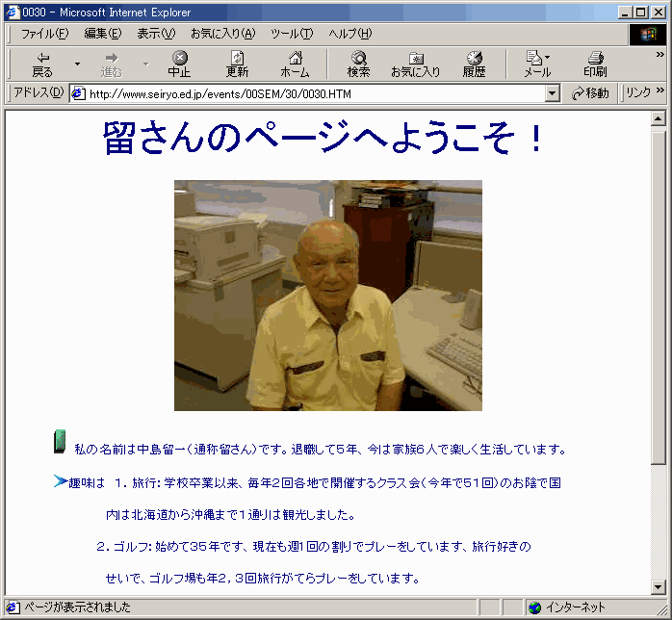Maximize the Internet Explorer window

click(641, 13)
